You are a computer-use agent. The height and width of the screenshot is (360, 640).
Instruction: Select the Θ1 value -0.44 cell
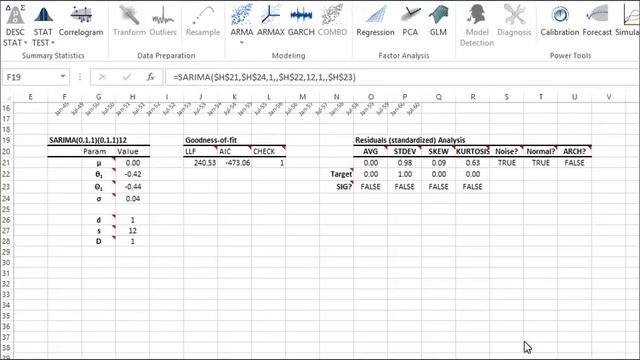(132, 187)
